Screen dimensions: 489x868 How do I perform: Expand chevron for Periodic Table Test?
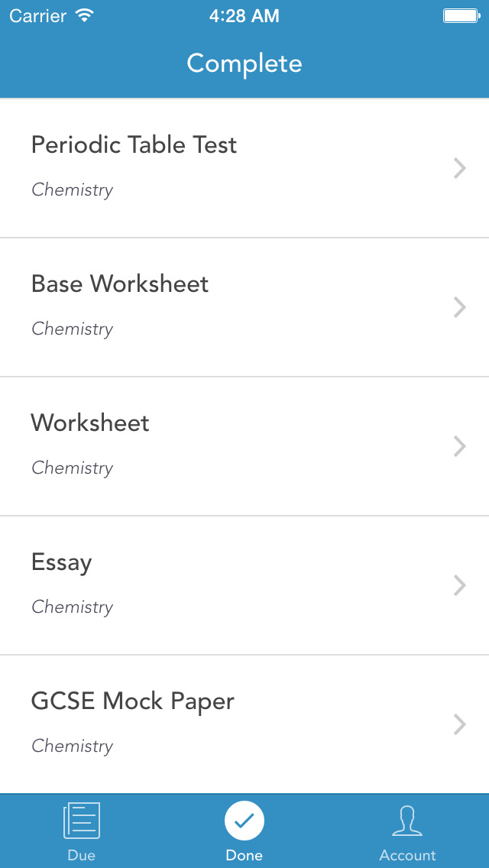click(x=459, y=168)
